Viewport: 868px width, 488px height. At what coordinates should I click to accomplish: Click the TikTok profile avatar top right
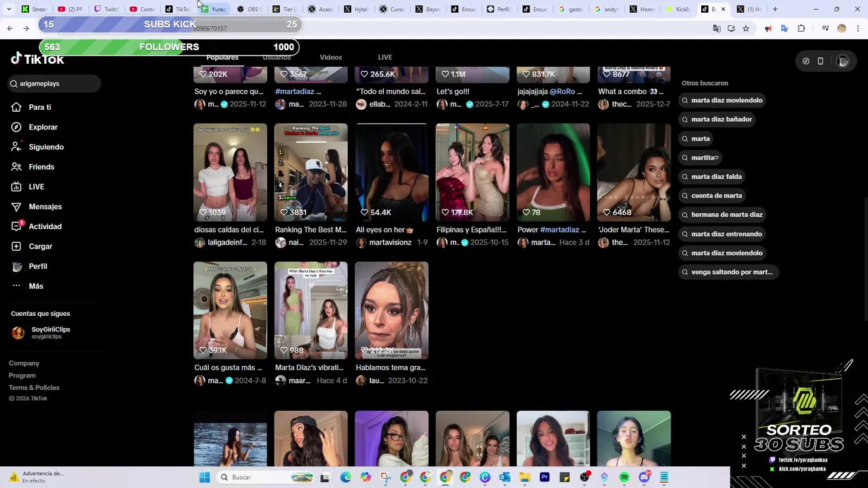pos(843,61)
